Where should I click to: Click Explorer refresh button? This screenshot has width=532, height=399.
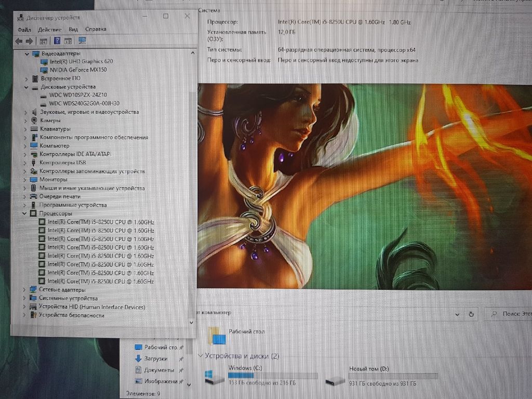pyautogui.click(x=471, y=314)
